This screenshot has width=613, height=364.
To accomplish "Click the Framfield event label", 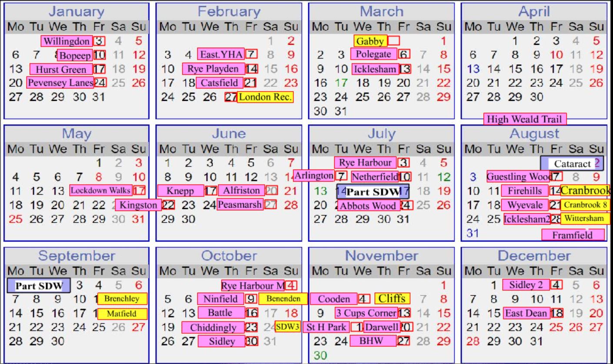I will (x=573, y=235).
